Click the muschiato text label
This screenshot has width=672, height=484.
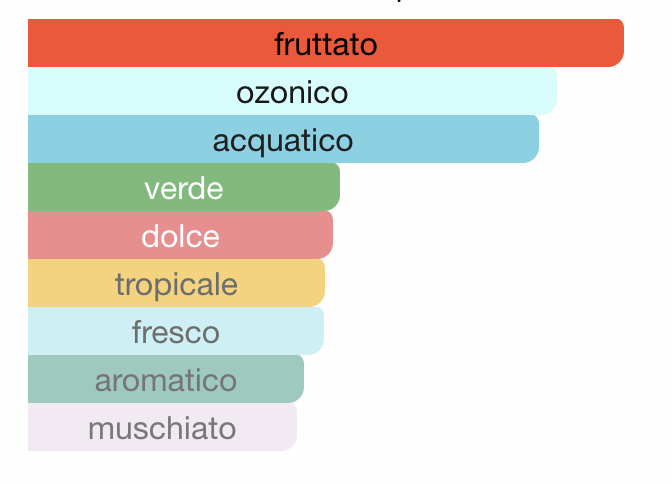162,427
